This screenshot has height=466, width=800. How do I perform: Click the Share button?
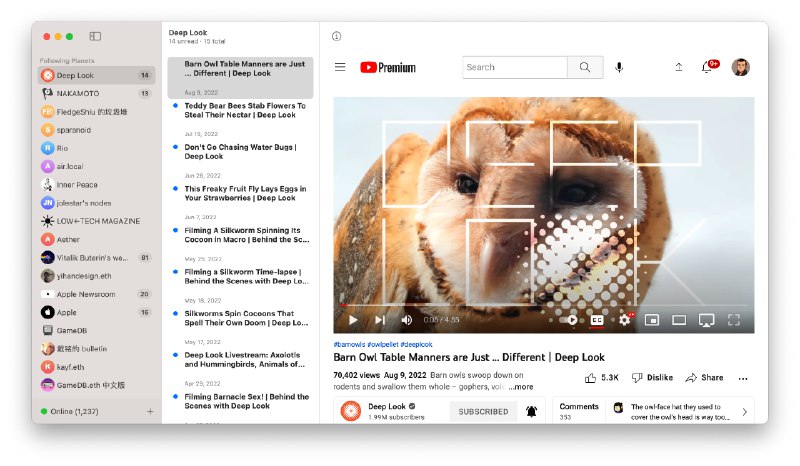[x=704, y=378]
